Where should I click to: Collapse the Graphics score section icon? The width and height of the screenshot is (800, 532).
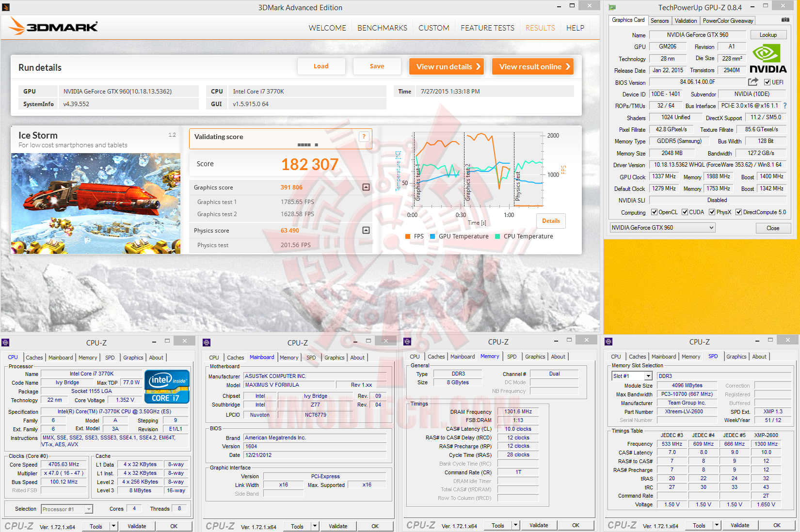(x=366, y=188)
